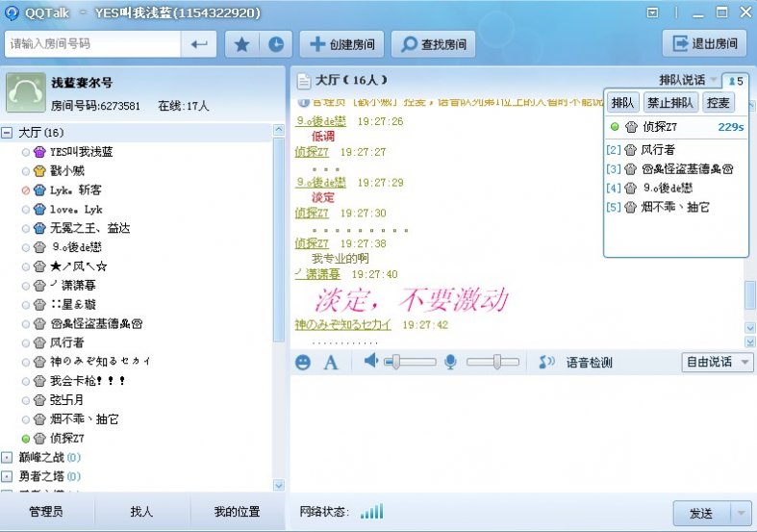Open the 侦探Z7 sender link at 19:27:38
This screenshot has width=757, height=532.
tap(312, 243)
